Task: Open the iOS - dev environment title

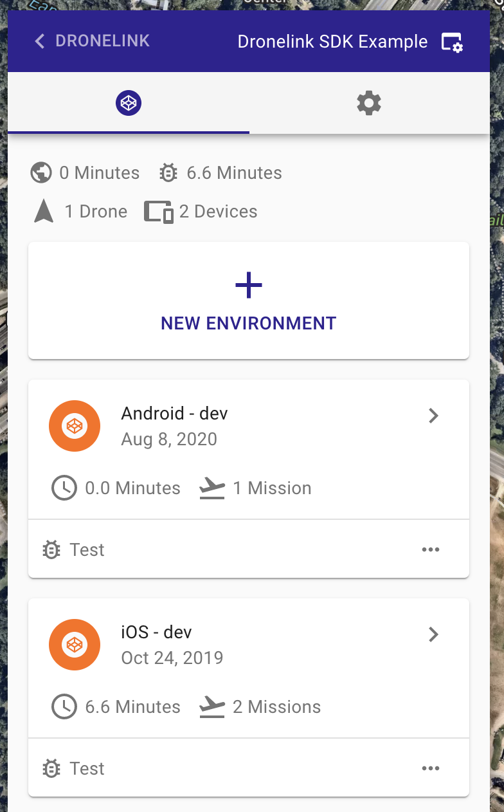Action: [156, 632]
